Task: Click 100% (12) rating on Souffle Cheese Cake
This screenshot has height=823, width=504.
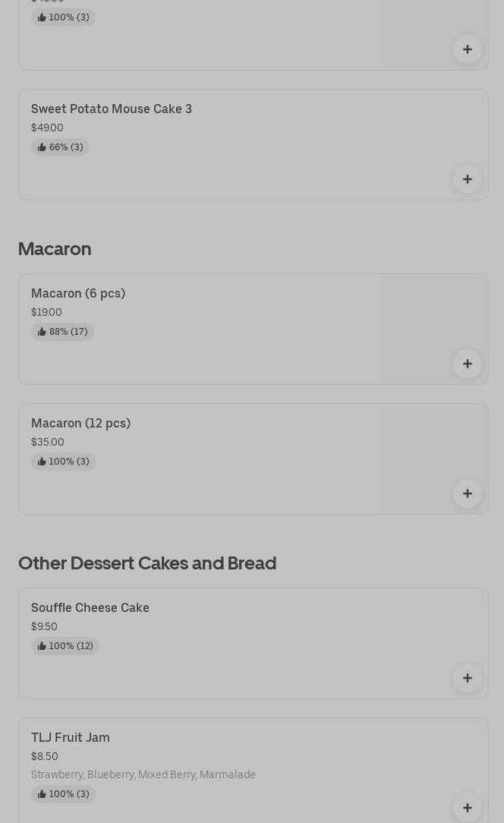Action: pos(65,646)
